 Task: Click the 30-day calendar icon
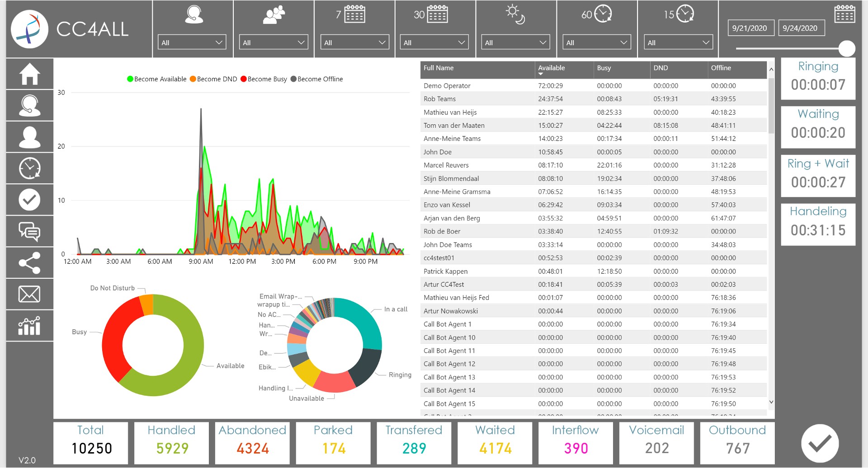coord(437,14)
